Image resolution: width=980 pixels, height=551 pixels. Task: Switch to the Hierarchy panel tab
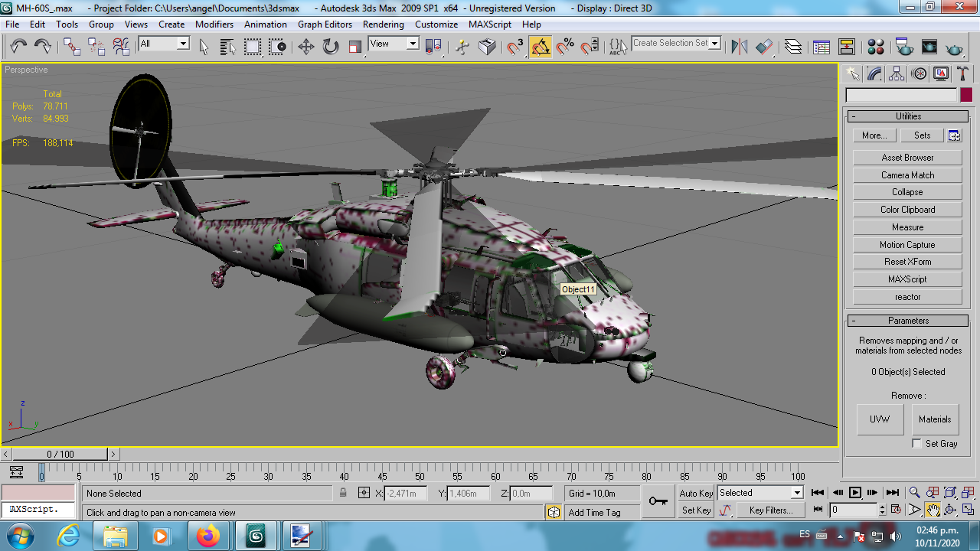[x=897, y=73]
